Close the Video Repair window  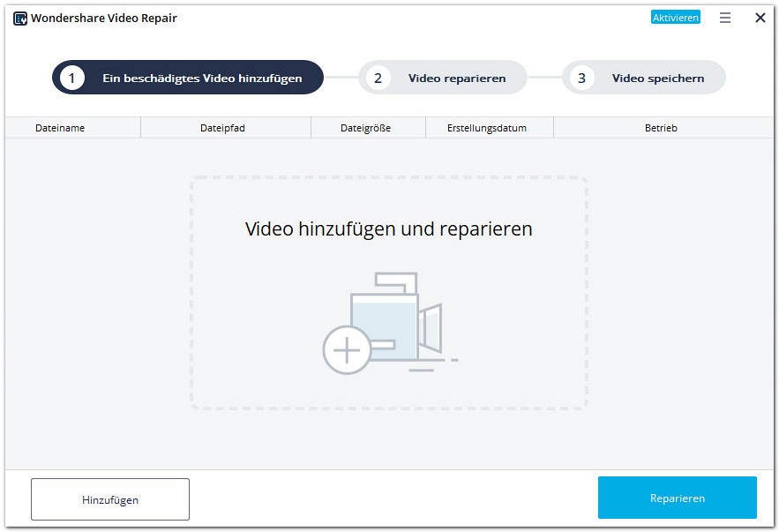[760, 18]
